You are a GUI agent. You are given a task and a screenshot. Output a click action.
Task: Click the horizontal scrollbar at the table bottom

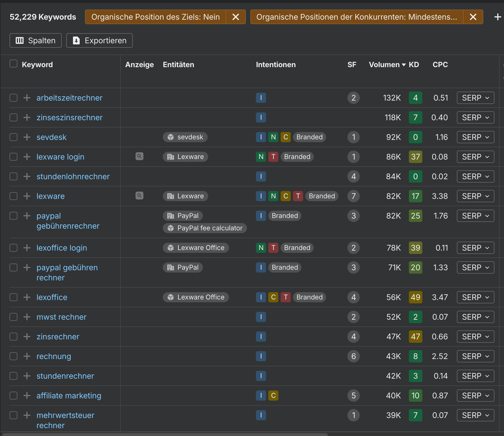[165, 434]
